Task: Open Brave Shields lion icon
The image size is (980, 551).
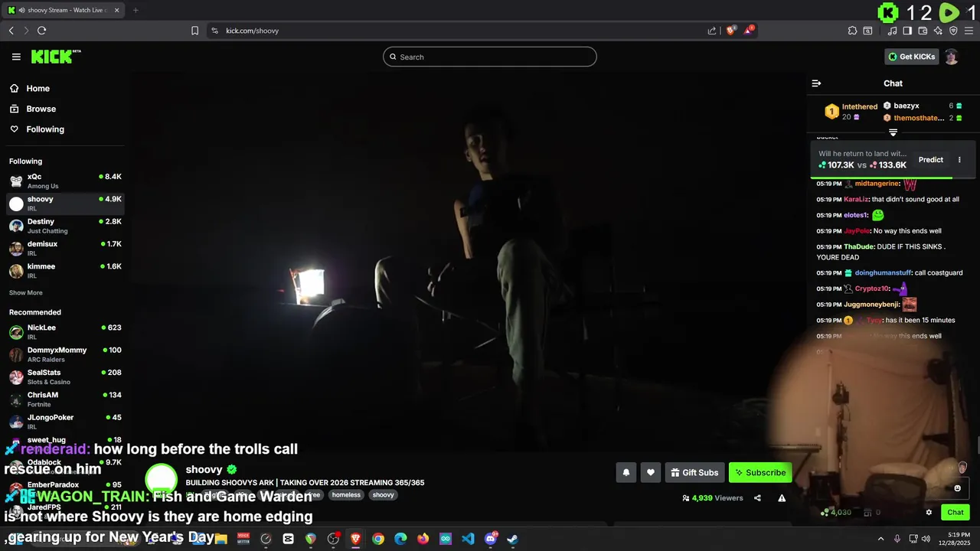Action: (x=730, y=31)
